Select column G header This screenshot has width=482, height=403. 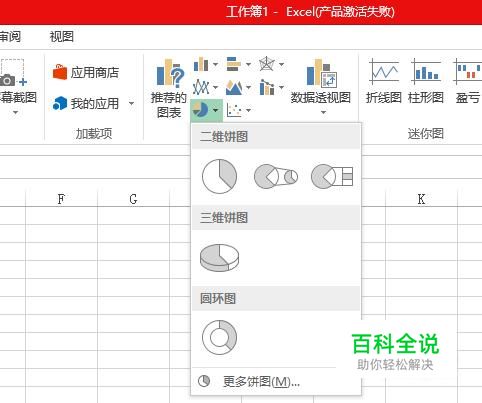133,199
